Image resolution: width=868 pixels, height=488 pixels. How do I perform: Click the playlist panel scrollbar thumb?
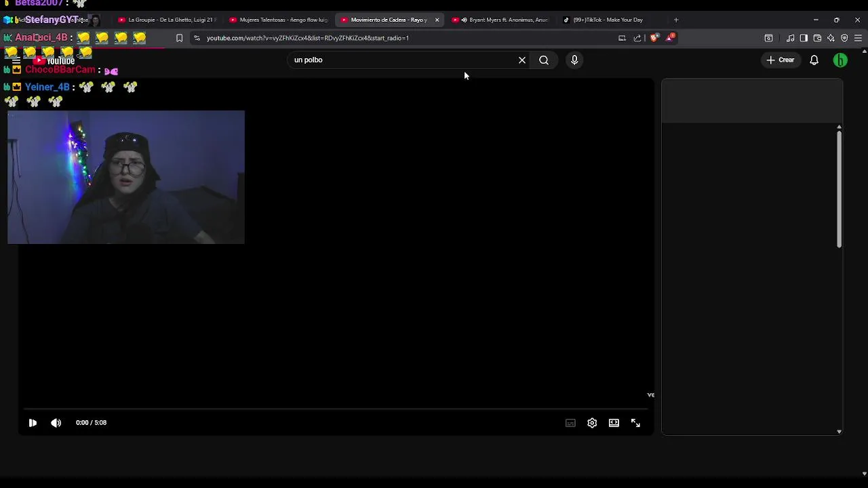[839, 190]
